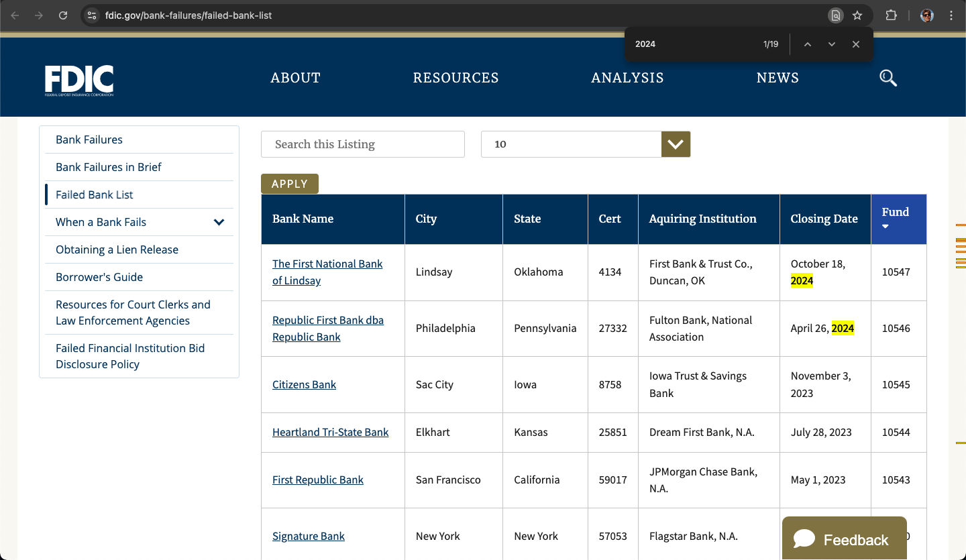Open Heartland Tri-State Bank link
The width and height of the screenshot is (966, 560).
coord(330,432)
